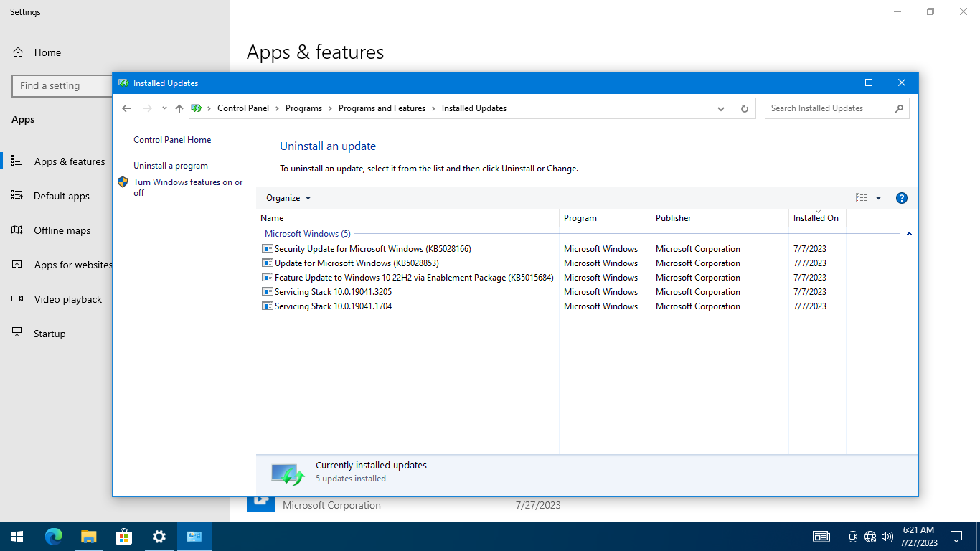Select Servicing Stack 10.0.19041.1704

[550, 306]
